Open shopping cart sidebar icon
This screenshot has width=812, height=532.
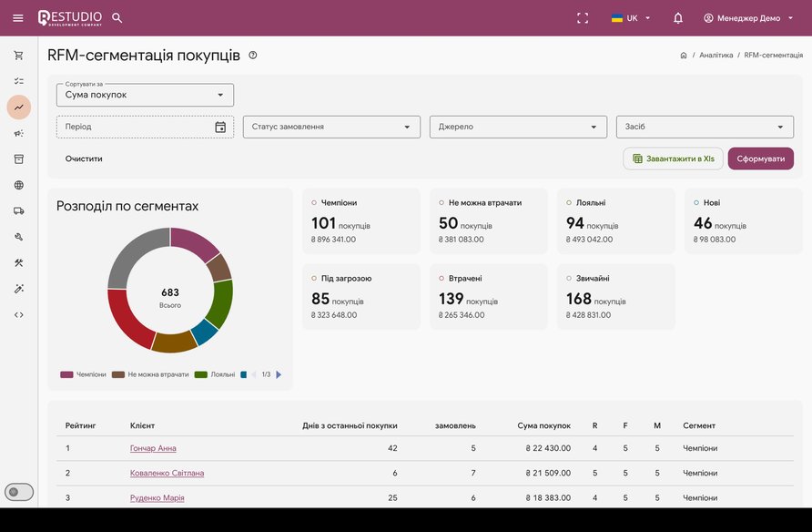point(19,56)
